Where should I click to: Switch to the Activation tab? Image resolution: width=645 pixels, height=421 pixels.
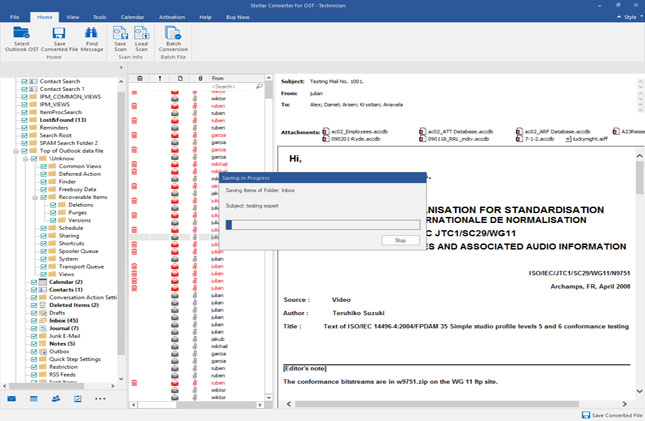(172, 17)
